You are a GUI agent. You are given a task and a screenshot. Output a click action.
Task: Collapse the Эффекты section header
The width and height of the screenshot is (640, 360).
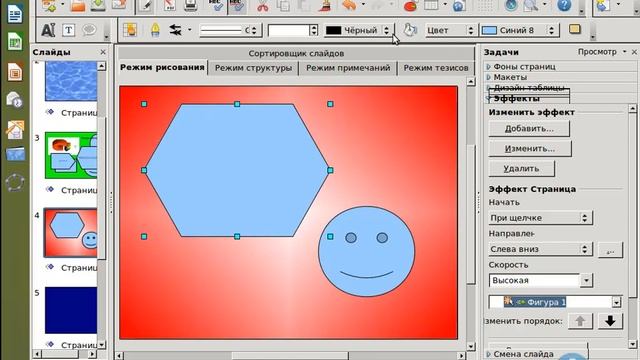tap(516, 98)
